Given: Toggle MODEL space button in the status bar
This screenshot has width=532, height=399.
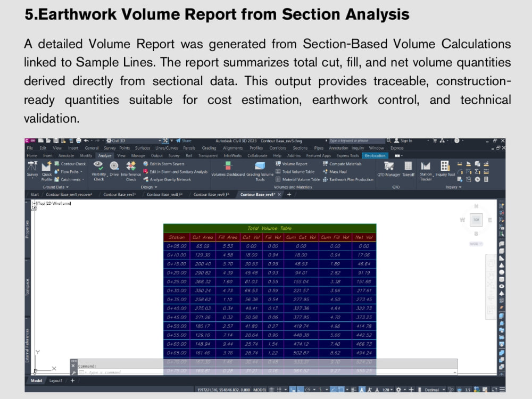Looking at the screenshot, I should click(260, 389).
